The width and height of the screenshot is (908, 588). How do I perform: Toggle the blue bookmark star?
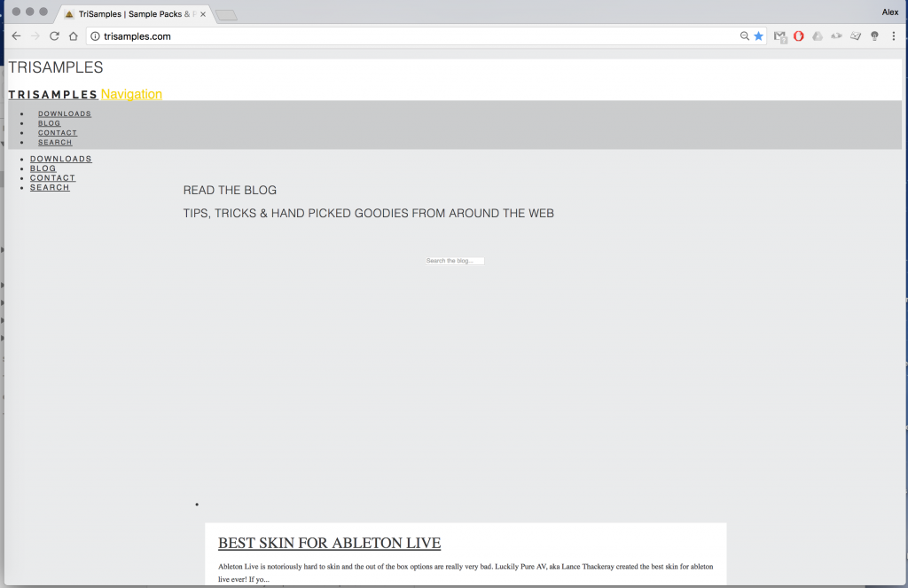pos(759,35)
